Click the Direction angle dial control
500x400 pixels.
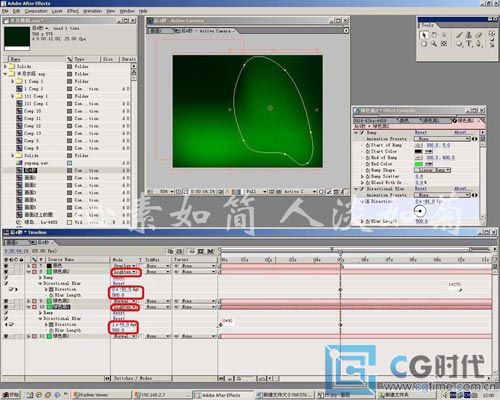pos(420,211)
